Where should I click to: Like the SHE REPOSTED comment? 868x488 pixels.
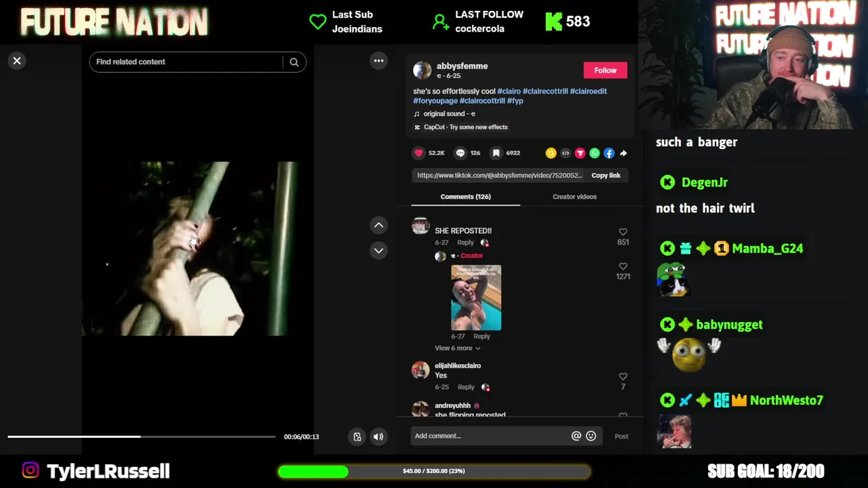[x=623, y=232]
